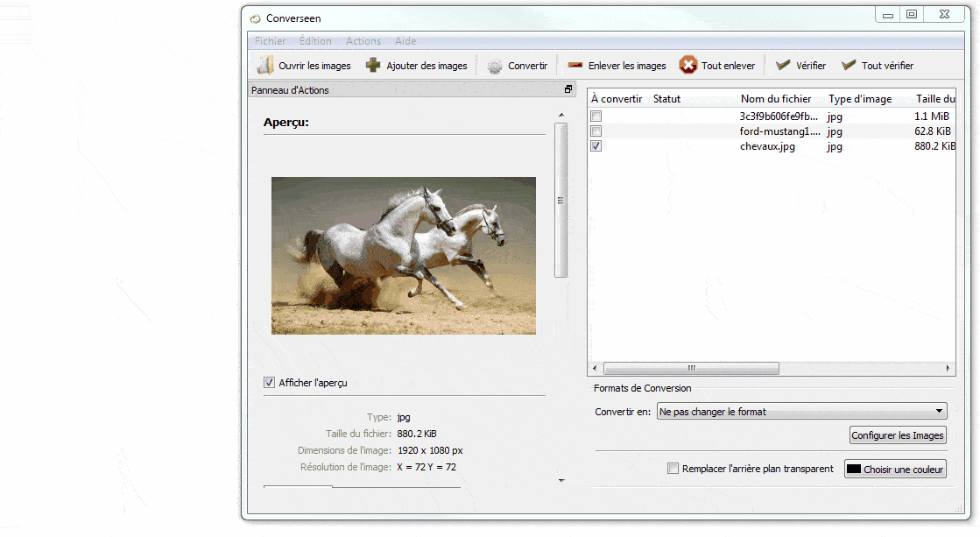Click the action panel scroll down arrow
This screenshot has width=980, height=537.
561,480
